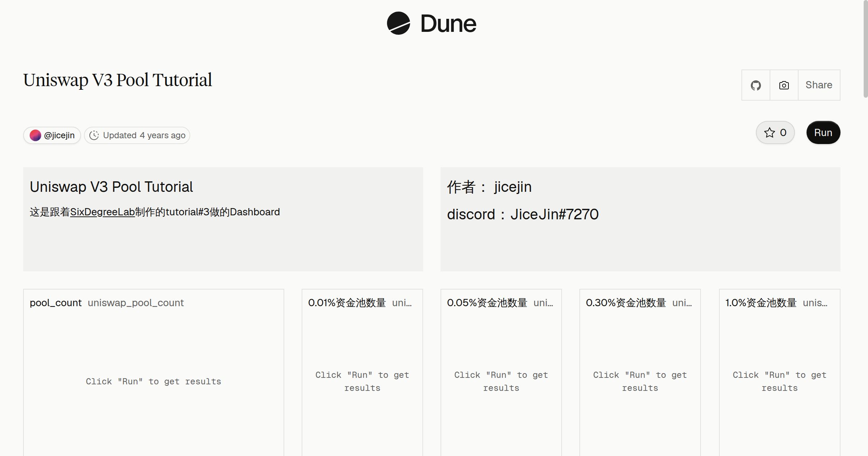Screen dimensions: 868x456
Task: Open uniswap_pool_count query link
Action: 136,303
